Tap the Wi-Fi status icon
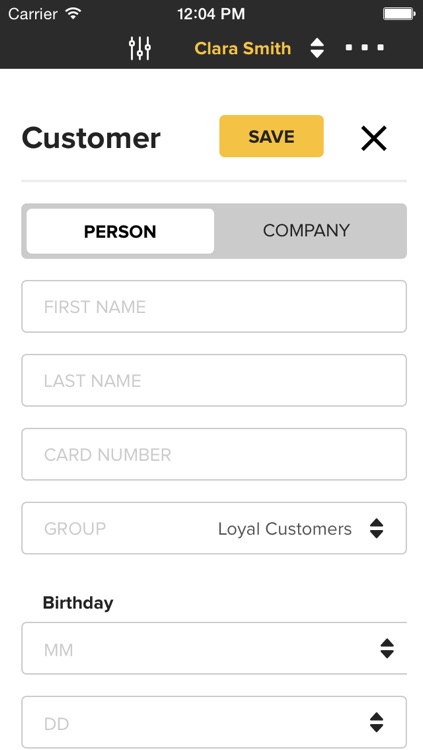This screenshot has height=750, width=423. point(73,13)
